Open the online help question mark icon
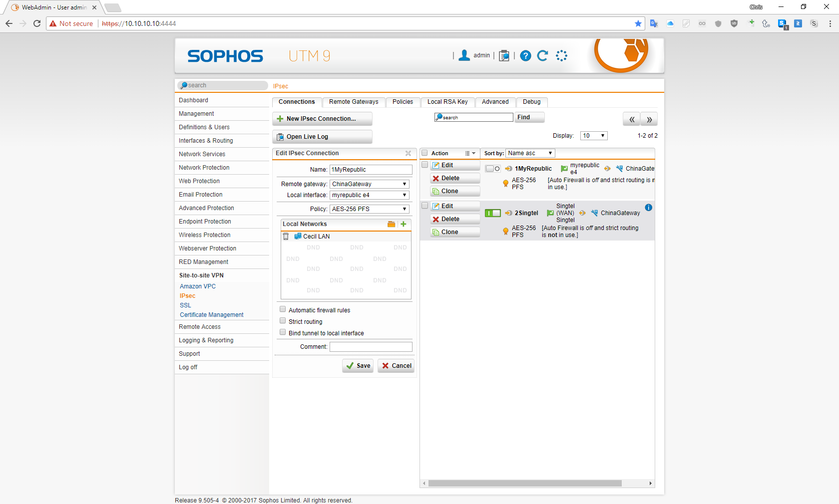This screenshot has height=504, width=839. pos(525,56)
